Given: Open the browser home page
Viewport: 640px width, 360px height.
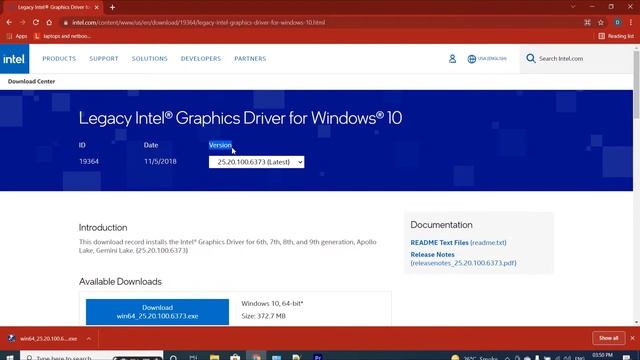Looking at the screenshot, I should (x=49, y=22).
